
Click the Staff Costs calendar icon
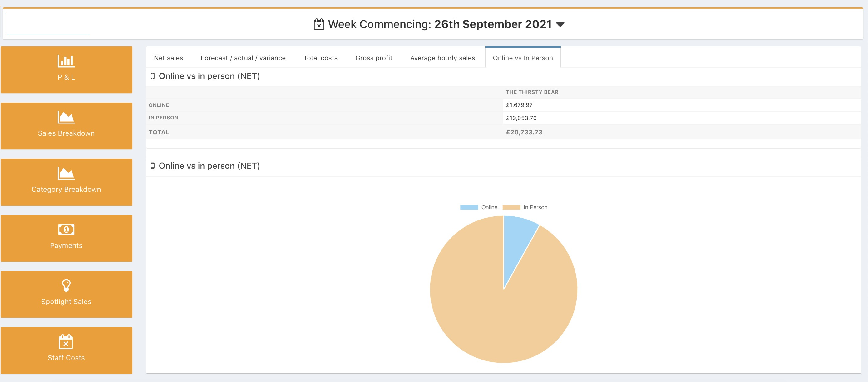pos(66,341)
